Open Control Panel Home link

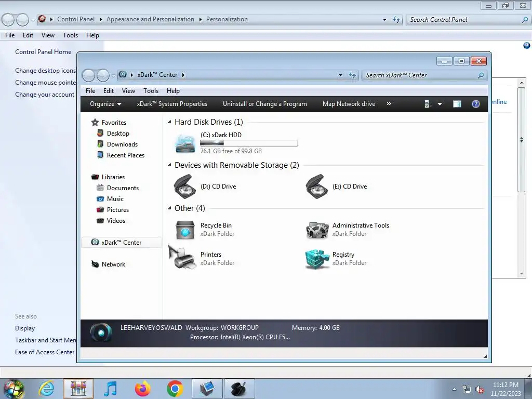[x=43, y=52]
